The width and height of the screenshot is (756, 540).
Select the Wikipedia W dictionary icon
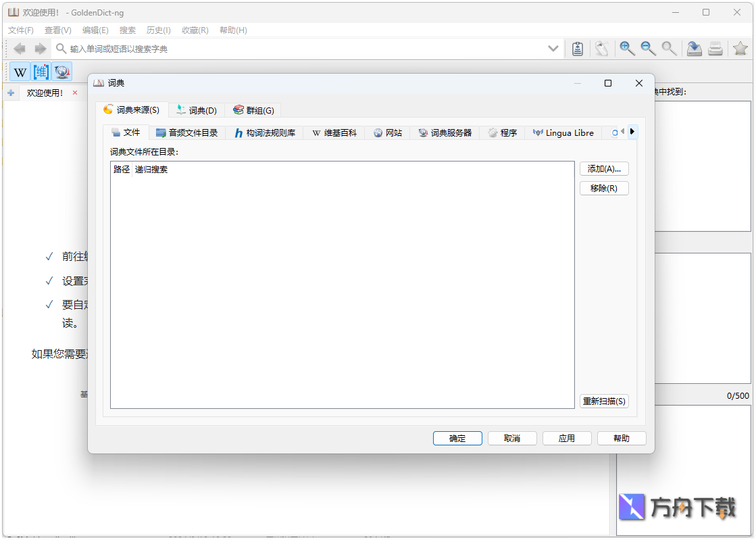click(20, 72)
